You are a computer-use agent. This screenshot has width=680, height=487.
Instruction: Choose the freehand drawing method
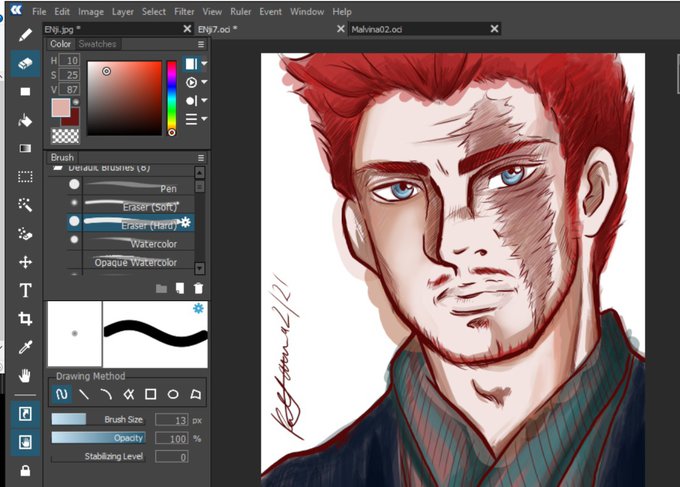click(62, 394)
